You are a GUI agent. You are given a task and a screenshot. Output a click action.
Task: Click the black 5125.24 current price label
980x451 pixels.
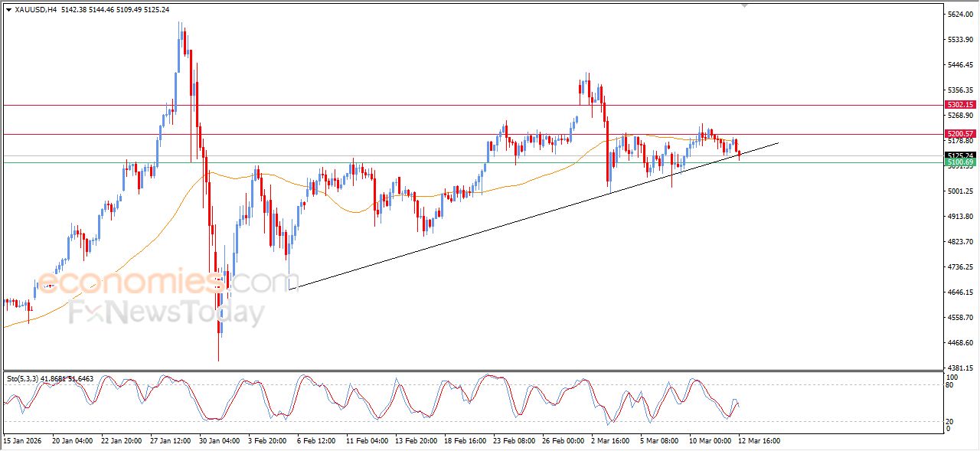click(959, 155)
